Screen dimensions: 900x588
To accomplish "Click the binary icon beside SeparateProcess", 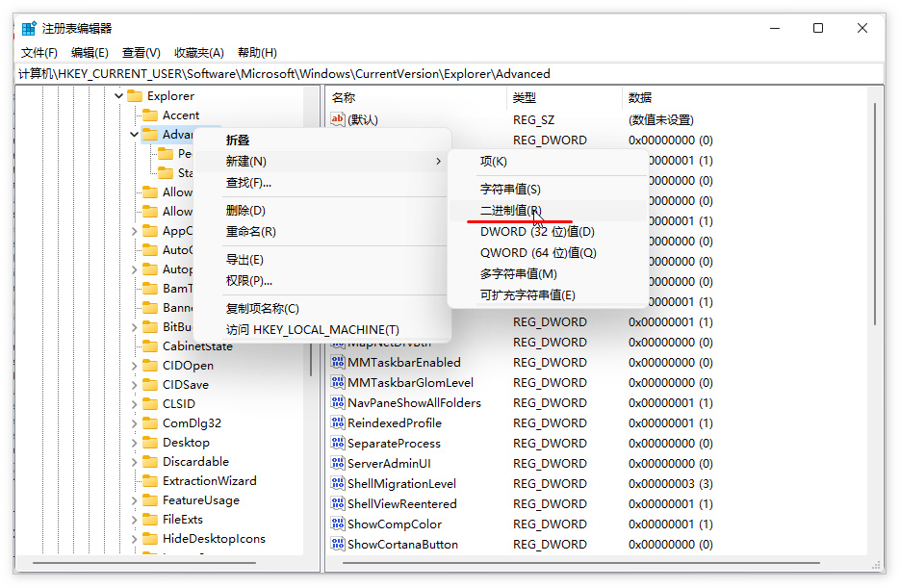I will pyautogui.click(x=339, y=443).
